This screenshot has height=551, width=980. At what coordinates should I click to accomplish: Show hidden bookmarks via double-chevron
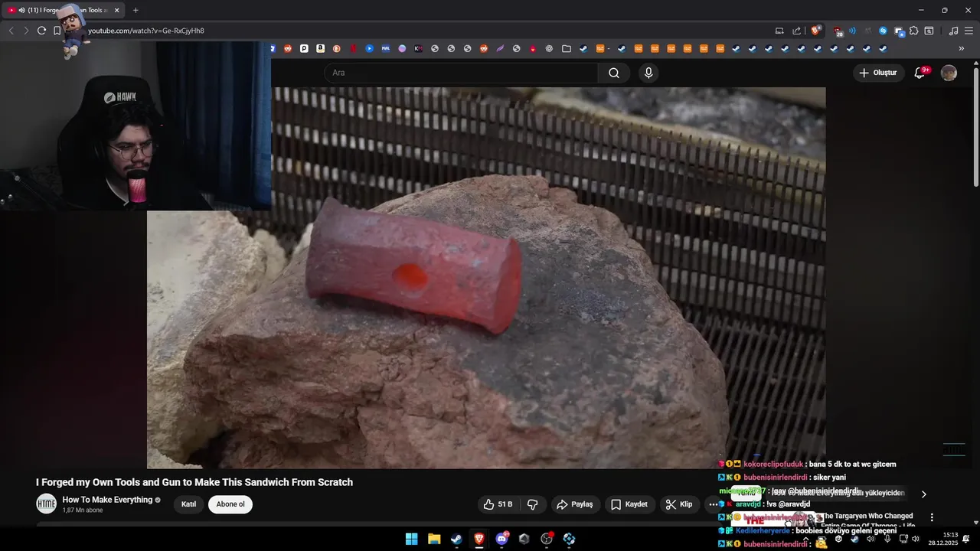pyautogui.click(x=962, y=48)
